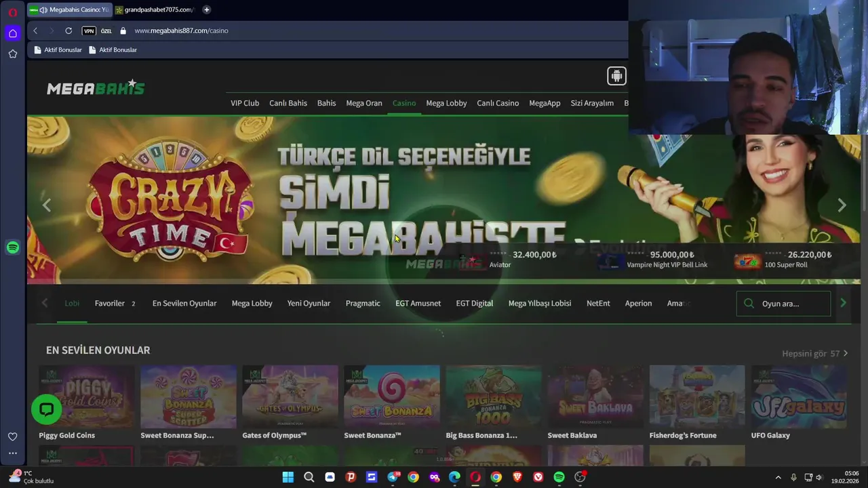Viewport: 868px width, 488px height.
Task: Open the Mega Lobby navigation item
Action: pyautogui.click(x=446, y=103)
